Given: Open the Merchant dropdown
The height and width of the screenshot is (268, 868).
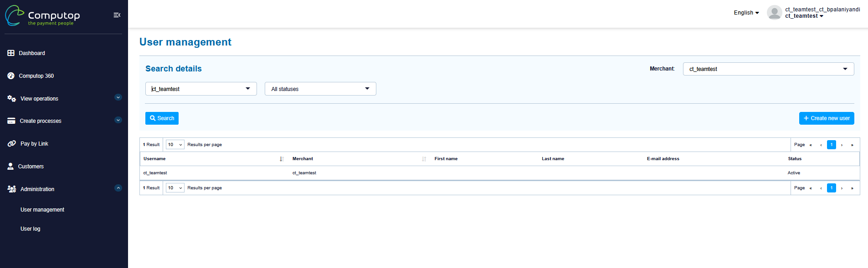Looking at the screenshot, I should coord(768,69).
